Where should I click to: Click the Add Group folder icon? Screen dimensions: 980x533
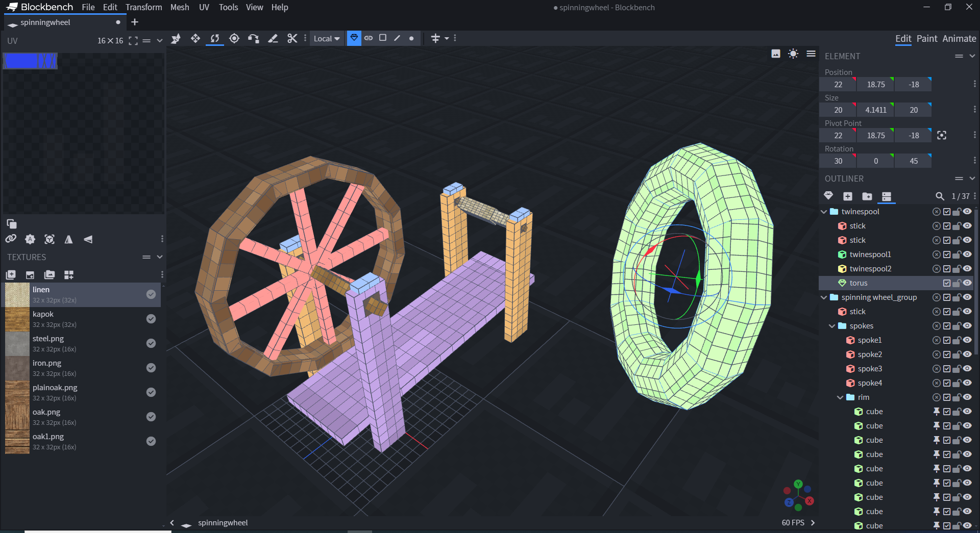[867, 196]
